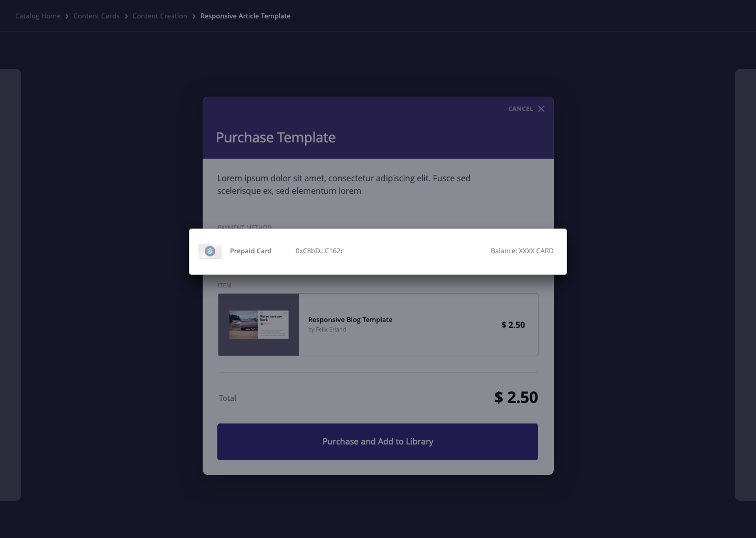Expand the PAYMENT METHOD section

pyautogui.click(x=245, y=227)
